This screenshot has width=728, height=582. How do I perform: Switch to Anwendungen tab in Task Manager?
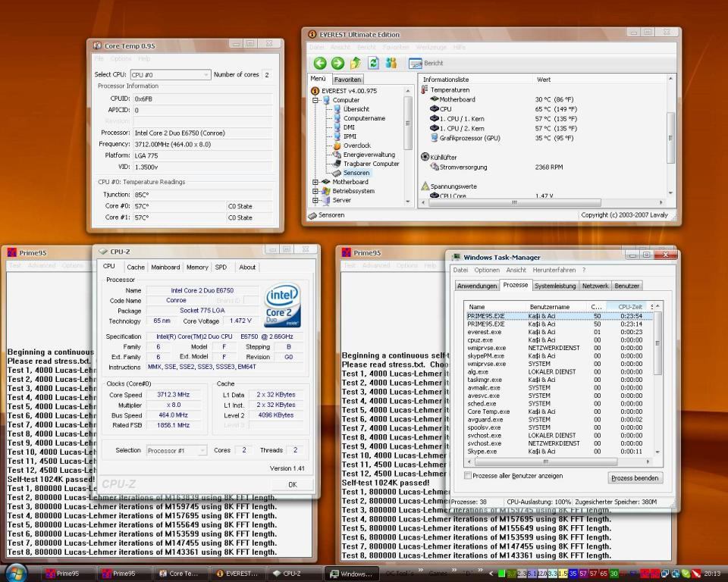click(477, 286)
